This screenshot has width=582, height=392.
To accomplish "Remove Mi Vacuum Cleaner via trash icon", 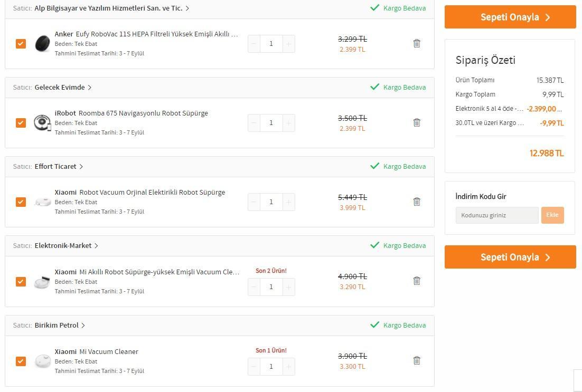I will tap(417, 360).
